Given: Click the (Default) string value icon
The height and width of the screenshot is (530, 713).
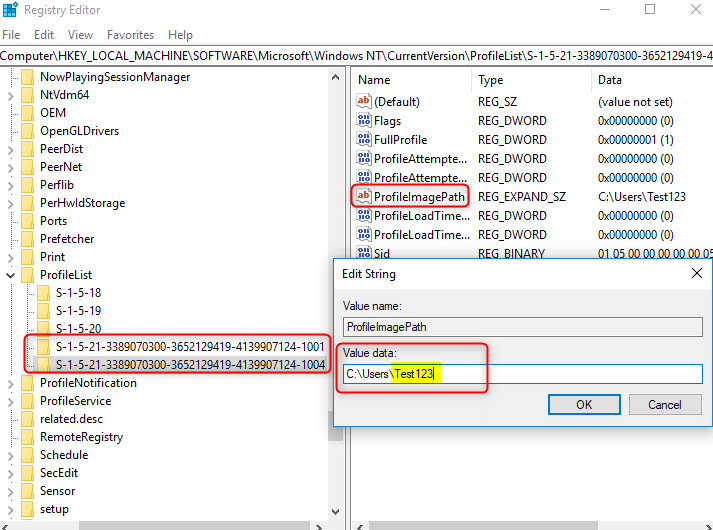Looking at the screenshot, I should pyautogui.click(x=364, y=102).
